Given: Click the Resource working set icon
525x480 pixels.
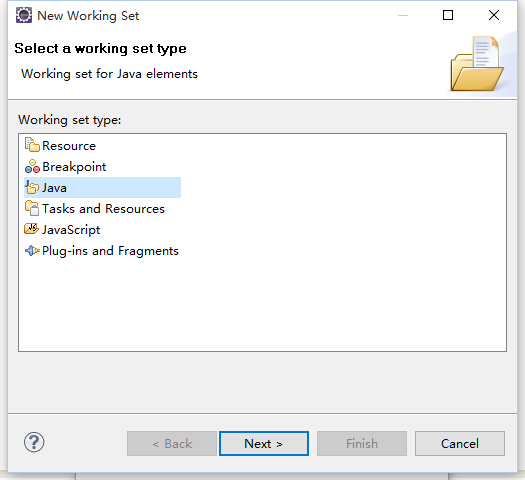Looking at the screenshot, I should tap(32, 145).
